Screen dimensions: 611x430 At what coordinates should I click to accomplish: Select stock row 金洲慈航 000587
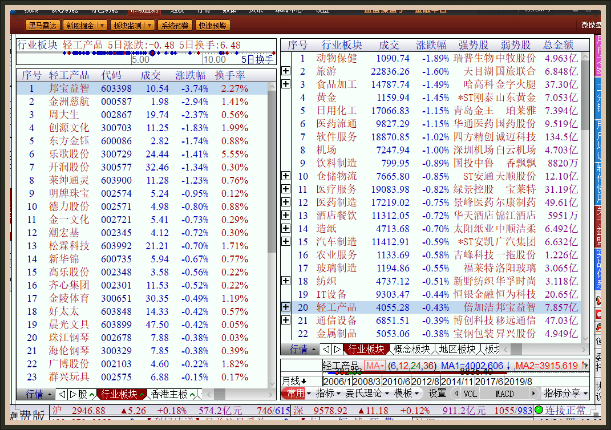click(x=142, y=102)
